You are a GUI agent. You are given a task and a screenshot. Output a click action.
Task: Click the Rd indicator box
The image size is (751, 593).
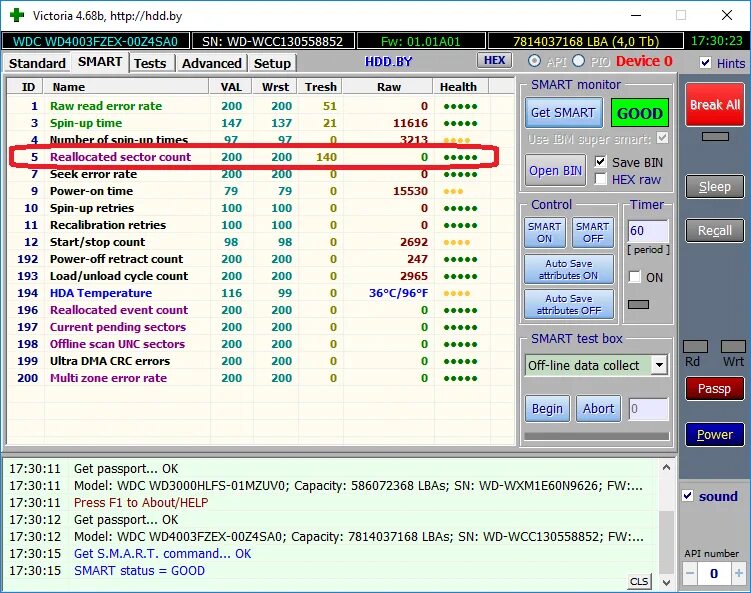695,347
